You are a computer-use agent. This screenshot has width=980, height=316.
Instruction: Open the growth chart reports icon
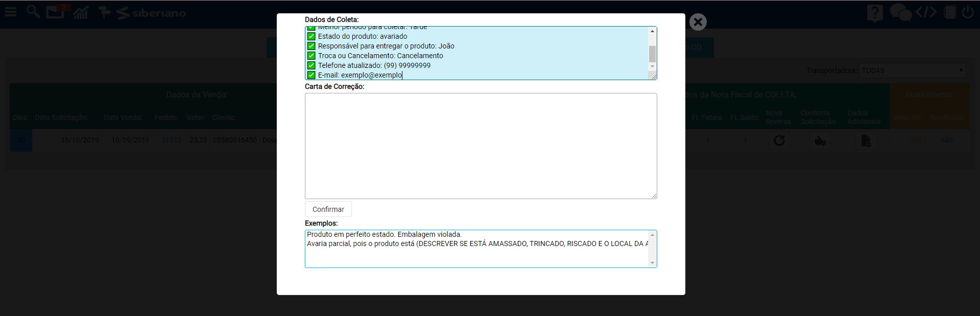(81, 12)
